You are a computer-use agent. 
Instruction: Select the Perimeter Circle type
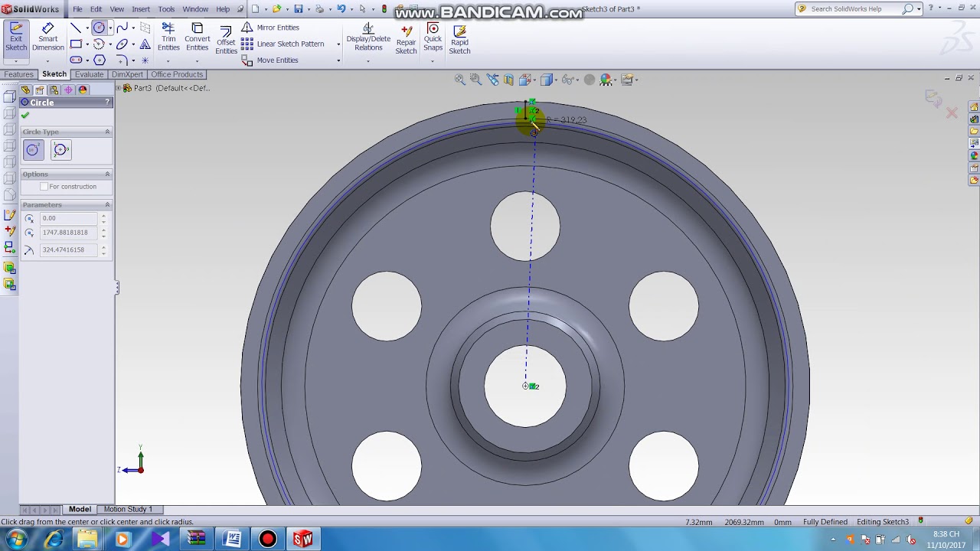[61, 150]
